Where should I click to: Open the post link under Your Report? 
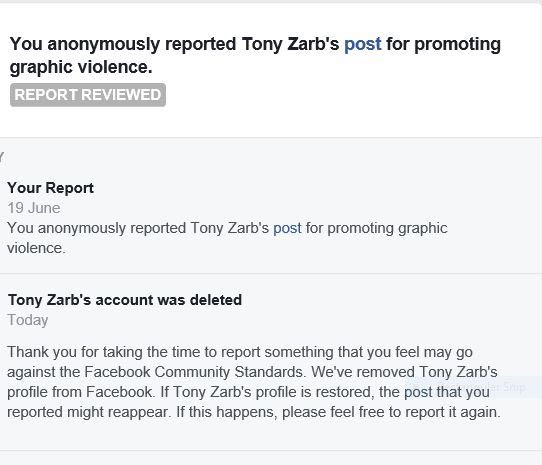tap(287, 229)
